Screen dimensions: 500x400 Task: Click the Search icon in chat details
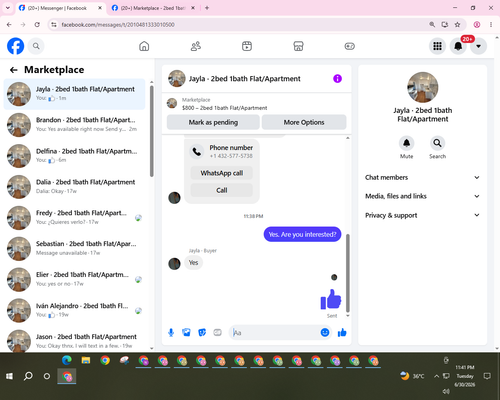[x=437, y=143]
